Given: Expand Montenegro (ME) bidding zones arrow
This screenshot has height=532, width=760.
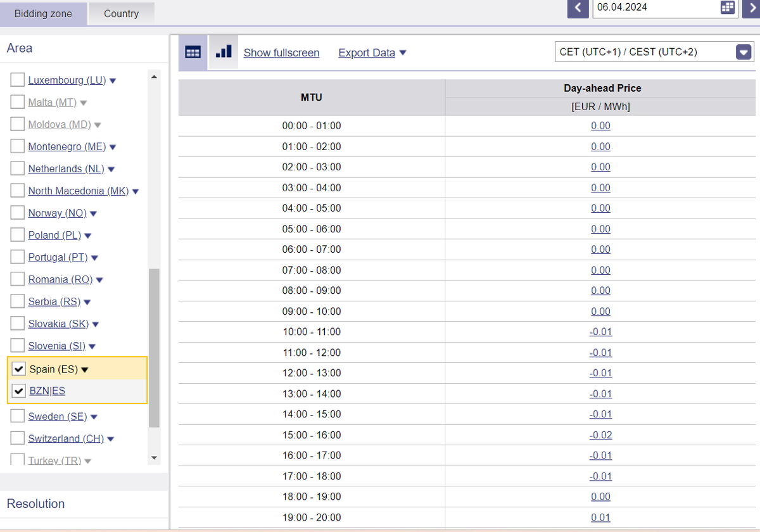Looking at the screenshot, I should [x=113, y=147].
